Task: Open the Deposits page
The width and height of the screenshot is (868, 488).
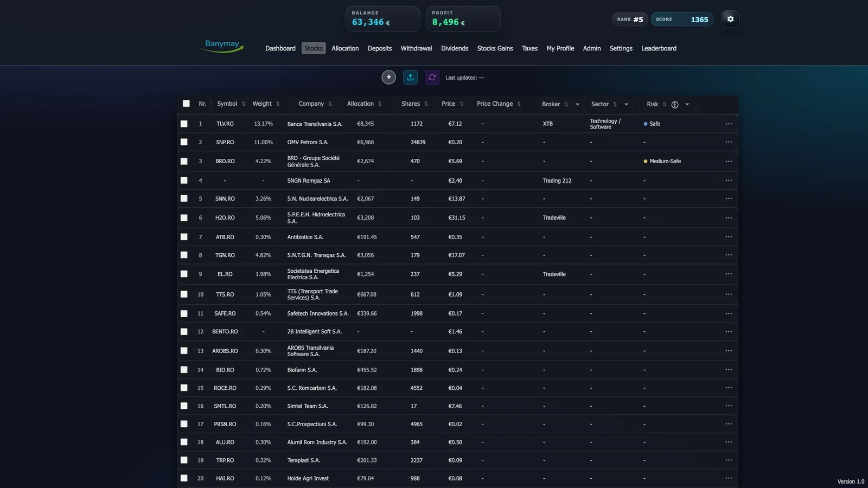Action: coord(380,48)
